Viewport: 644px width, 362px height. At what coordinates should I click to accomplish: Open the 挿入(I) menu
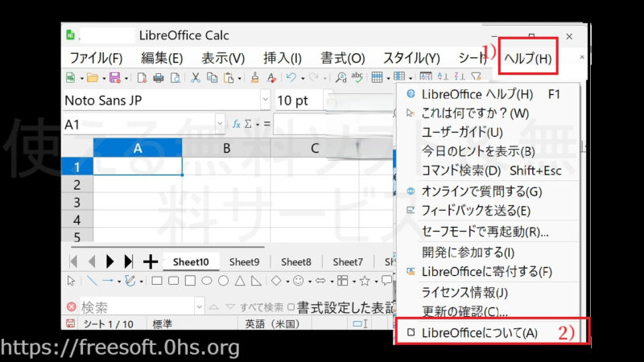(283, 58)
